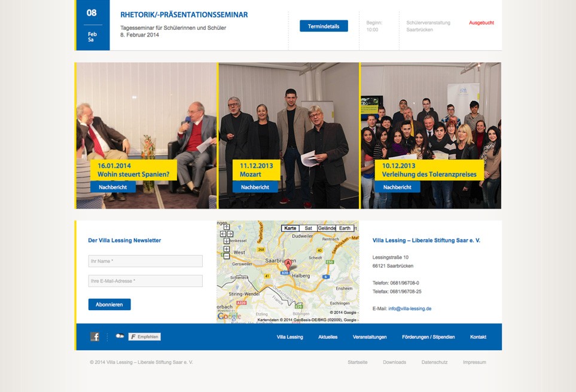Viewport: 576px width, 392px height.
Task: Toggle the Facebook Empfehlen privacy switch
Action: click(x=120, y=336)
